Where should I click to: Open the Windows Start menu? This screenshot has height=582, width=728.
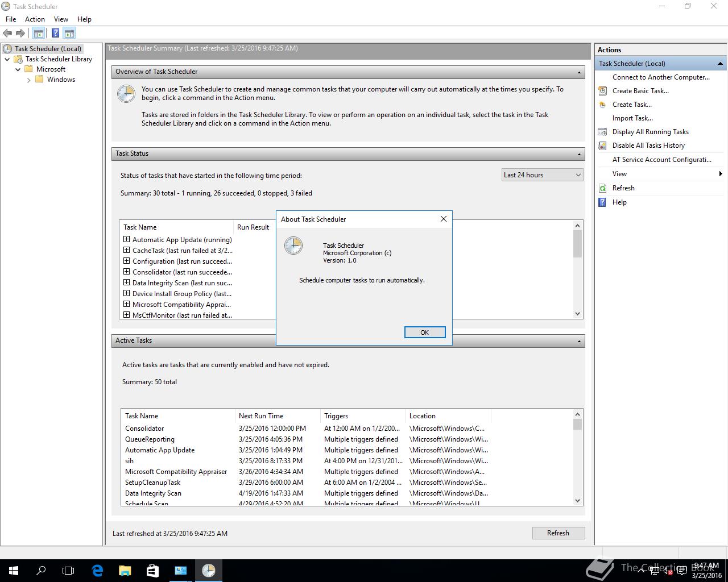(x=14, y=571)
